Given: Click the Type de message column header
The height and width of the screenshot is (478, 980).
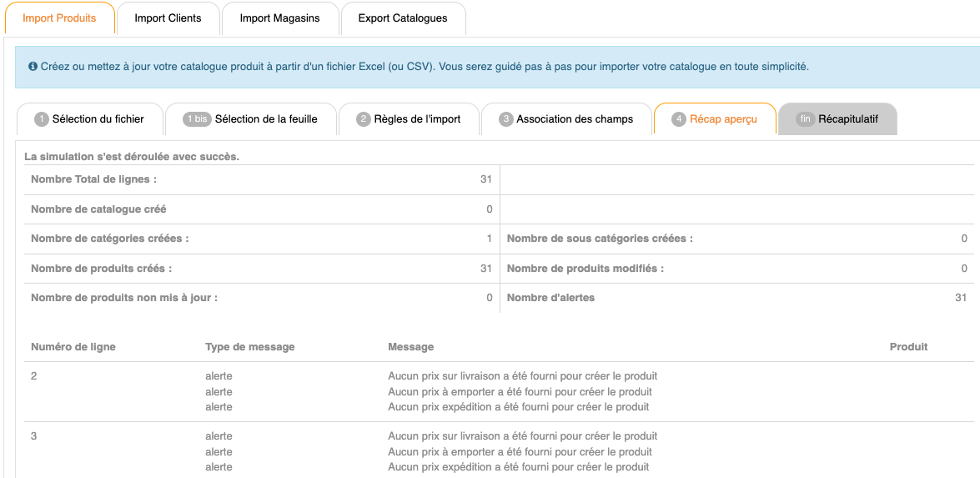Looking at the screenshot, I should tap(250, 347).
